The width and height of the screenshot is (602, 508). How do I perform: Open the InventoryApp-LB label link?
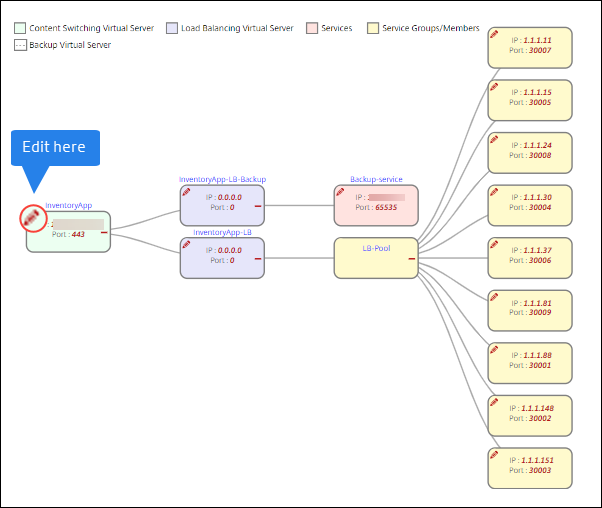[222, 232]
